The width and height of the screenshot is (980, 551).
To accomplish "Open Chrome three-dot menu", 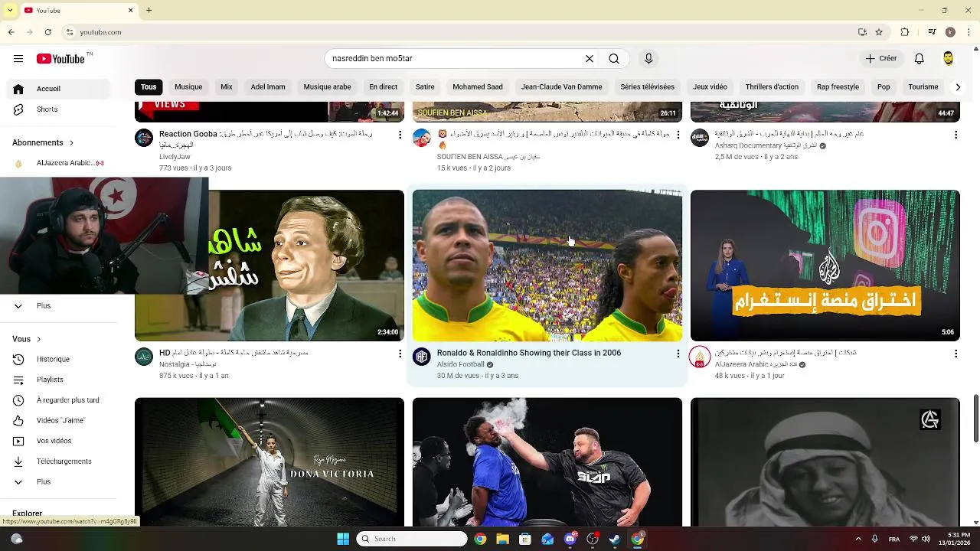I will tap(970, 32).
